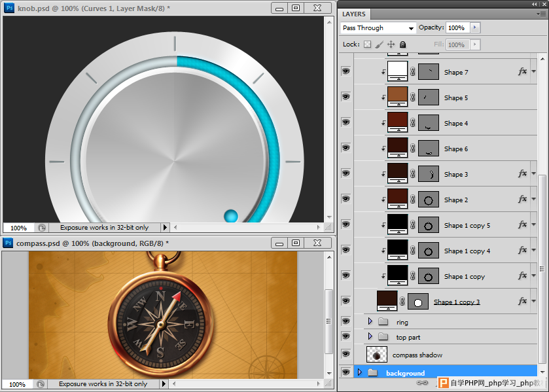Click fx icon on Shape 7 layer
This screenshot has height=392, width=549.
[x=522, y=71]
